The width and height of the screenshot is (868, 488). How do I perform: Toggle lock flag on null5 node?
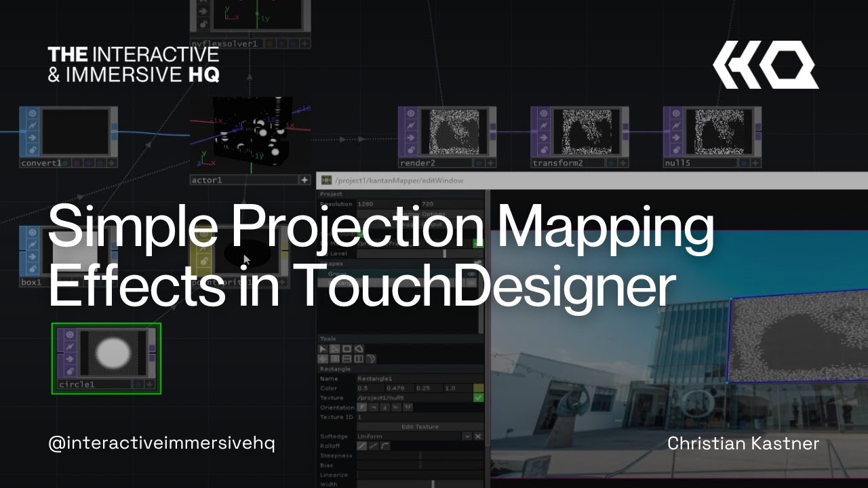click(676, 150)
